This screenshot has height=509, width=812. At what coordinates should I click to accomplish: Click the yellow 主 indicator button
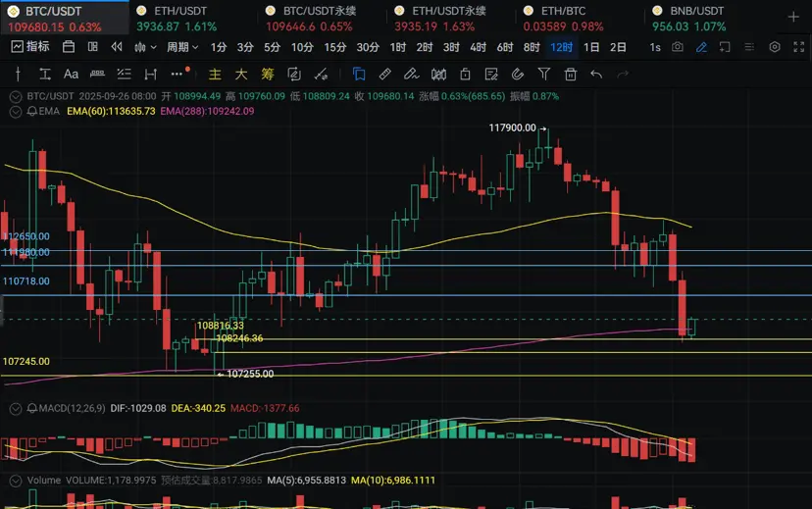215,75
